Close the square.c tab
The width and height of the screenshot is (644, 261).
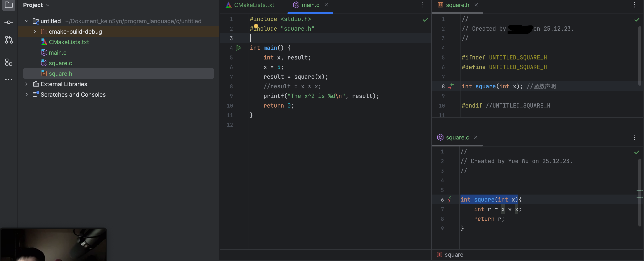coord(476,137)
